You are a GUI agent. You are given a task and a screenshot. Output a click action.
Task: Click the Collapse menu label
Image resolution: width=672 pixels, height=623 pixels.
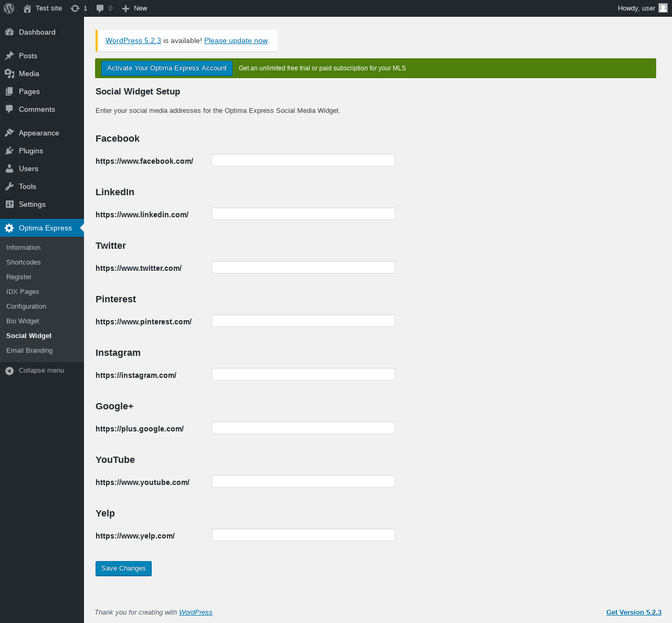click(41, 371)
